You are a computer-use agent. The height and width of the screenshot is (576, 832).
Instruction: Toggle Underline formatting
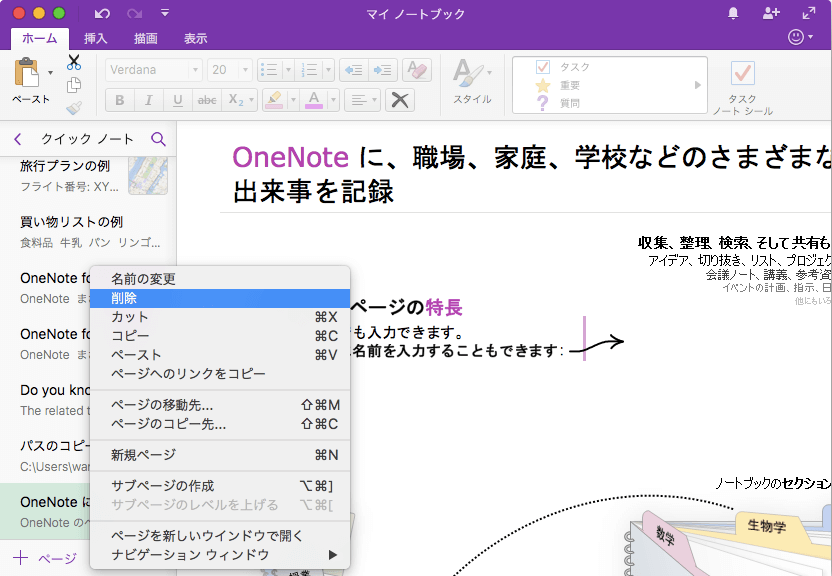click(178, 100)
